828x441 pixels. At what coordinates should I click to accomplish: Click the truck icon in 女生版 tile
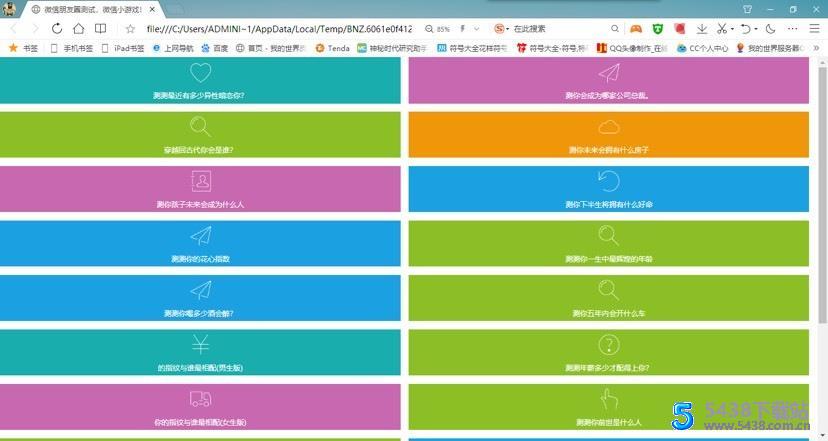(x=201, y=399)
